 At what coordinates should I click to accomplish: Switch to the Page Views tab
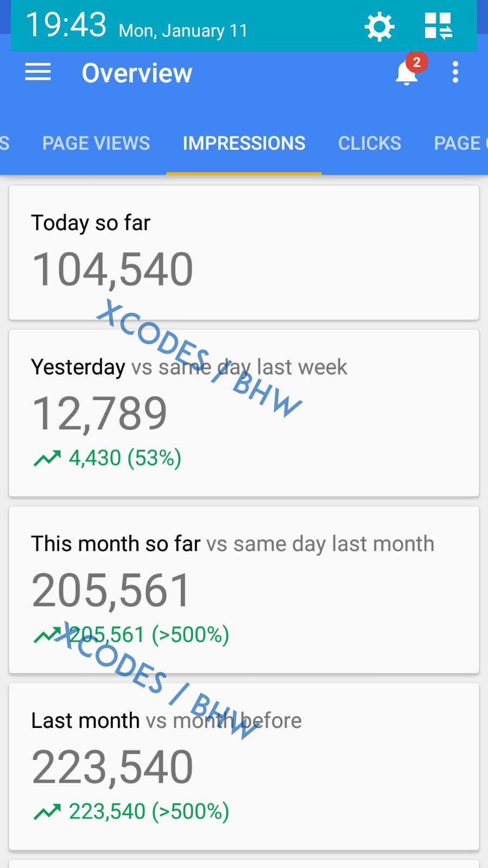click(96, 143)
